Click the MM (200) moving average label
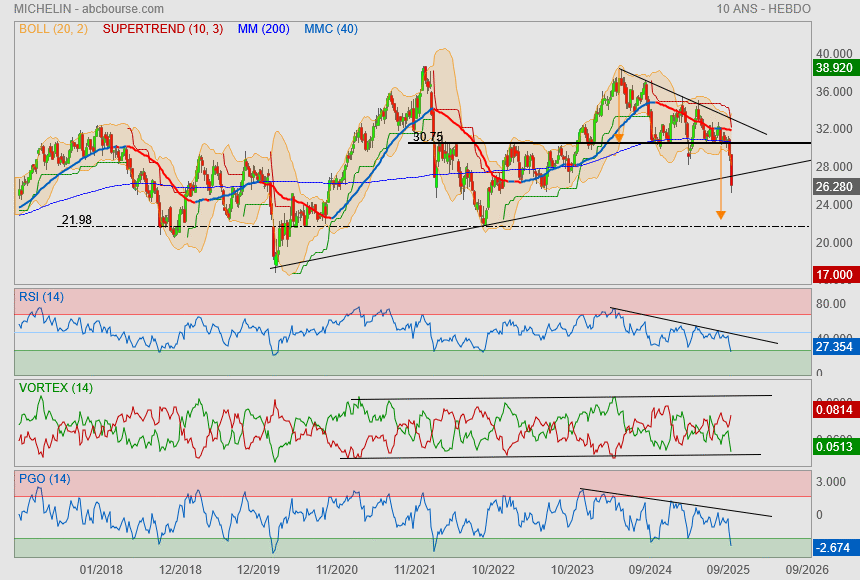 pos(263,29)
